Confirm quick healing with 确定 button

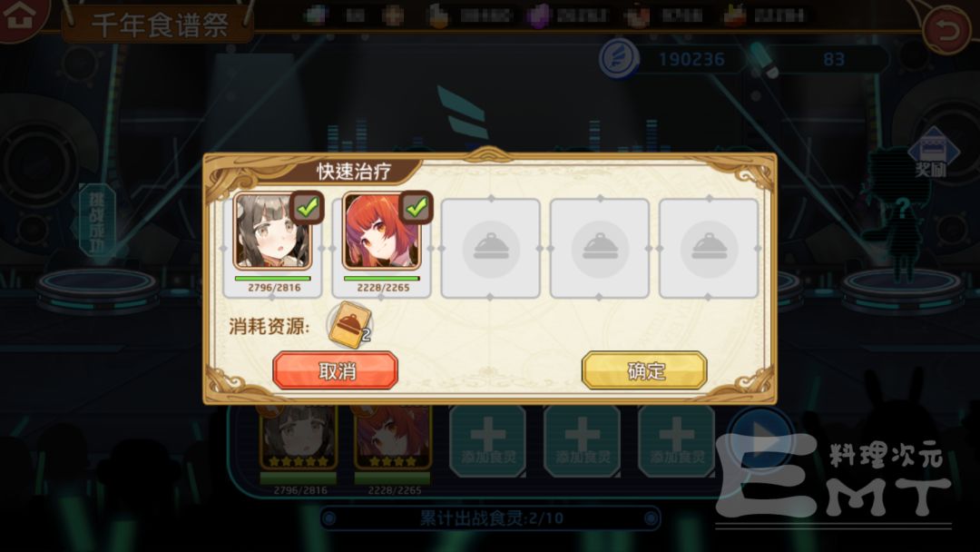click(644, 370)
